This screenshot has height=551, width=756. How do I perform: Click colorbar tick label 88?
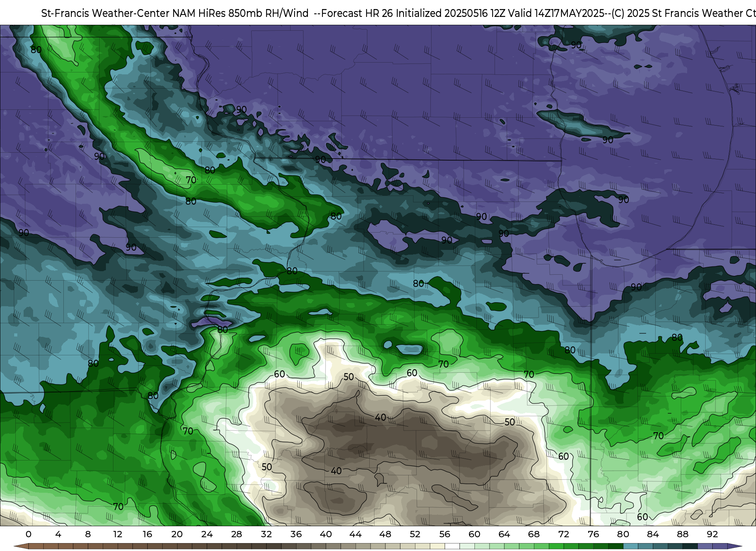682,534
